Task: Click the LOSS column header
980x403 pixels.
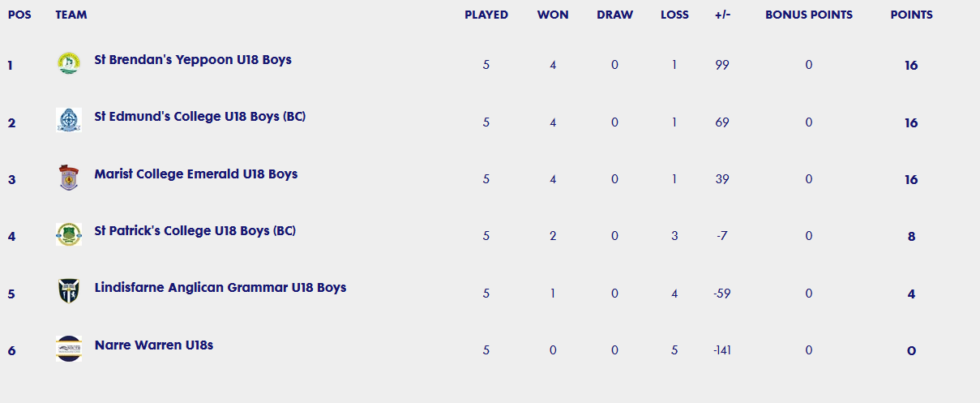Action: click(x=674, y=15)
